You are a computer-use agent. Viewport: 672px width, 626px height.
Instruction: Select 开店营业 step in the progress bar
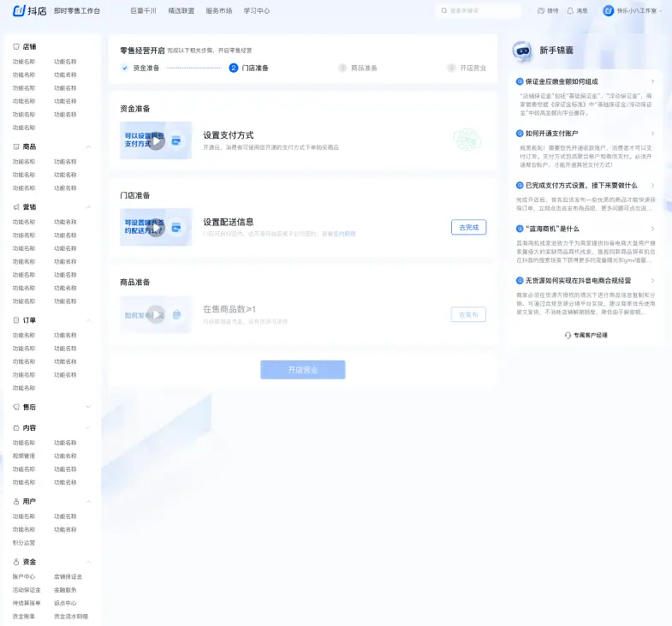point(467,68)
